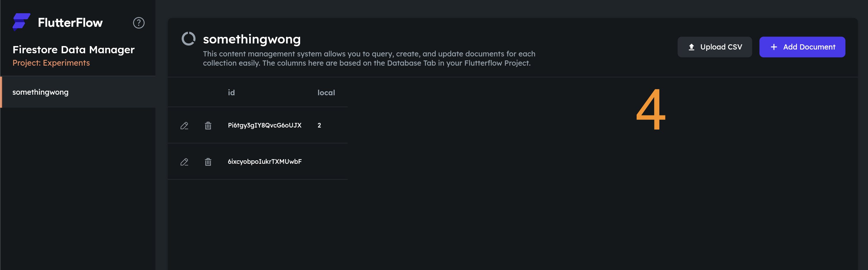This screenshot has width=868, height=270.
Task: Delete the 6ixcyobpoIukrTXMUwbF document
Action: coord(208,162)
